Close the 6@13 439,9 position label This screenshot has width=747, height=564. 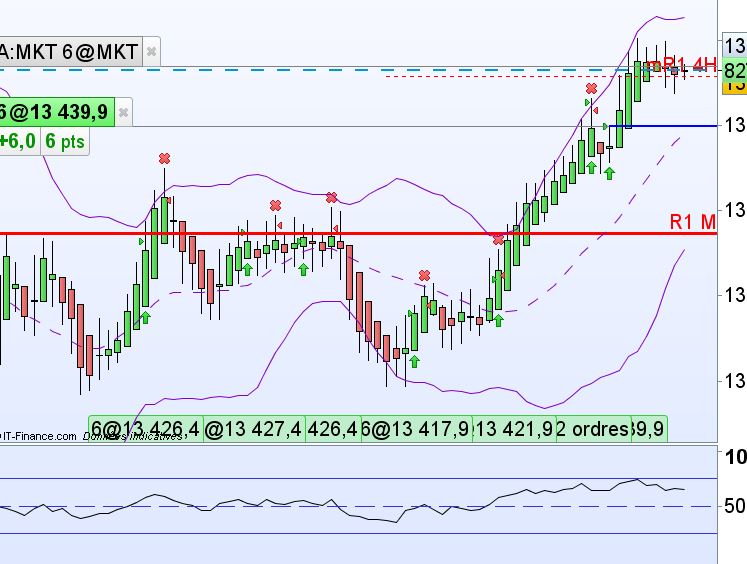(x=123, y=112)
